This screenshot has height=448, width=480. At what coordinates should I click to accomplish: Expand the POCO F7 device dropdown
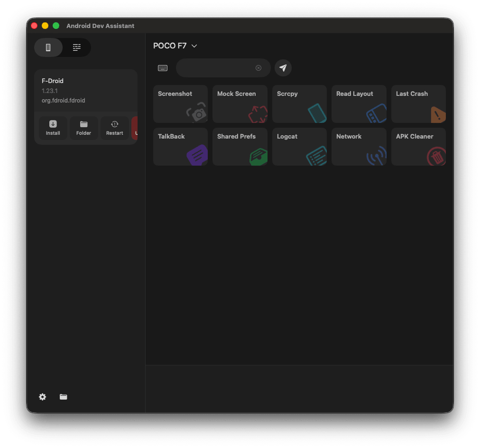175,46
